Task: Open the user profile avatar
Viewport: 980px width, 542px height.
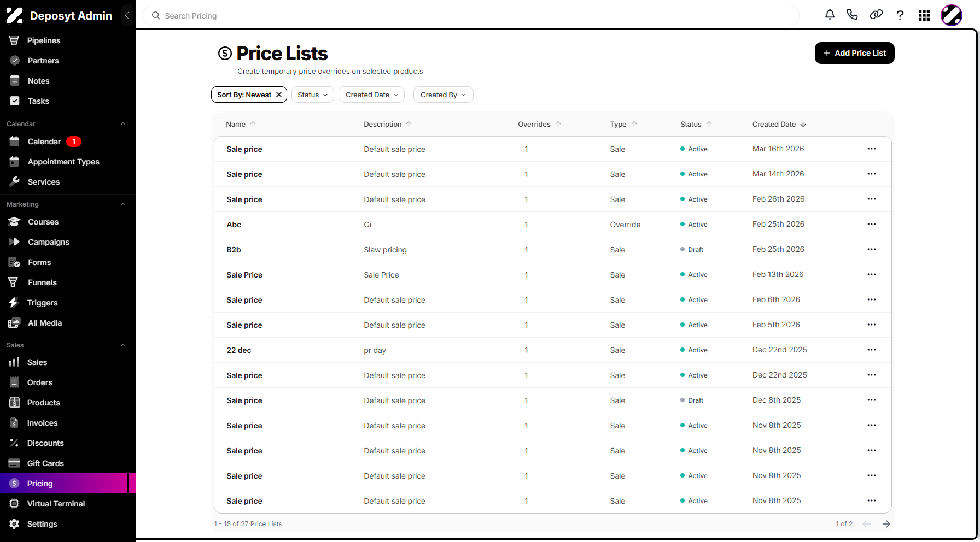Action: [x=952, y=15]
